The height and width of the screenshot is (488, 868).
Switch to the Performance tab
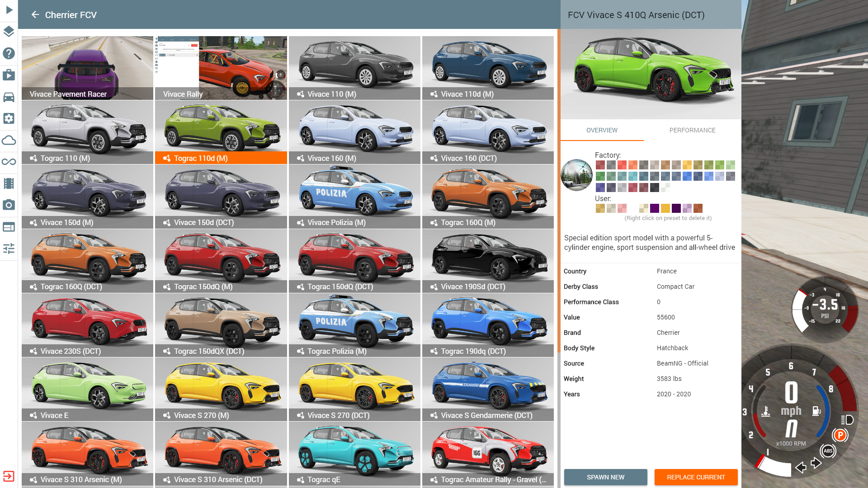pos(692,130)
